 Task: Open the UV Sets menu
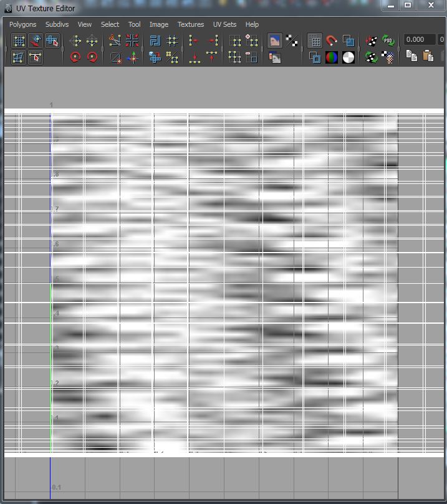point(224,24)
